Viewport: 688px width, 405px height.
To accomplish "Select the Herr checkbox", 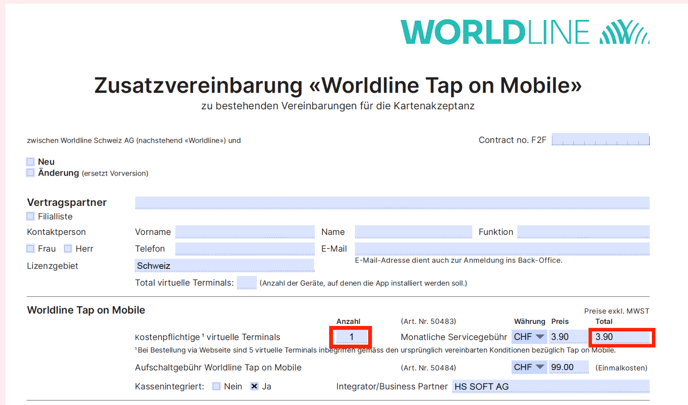I will click(68, 249).
